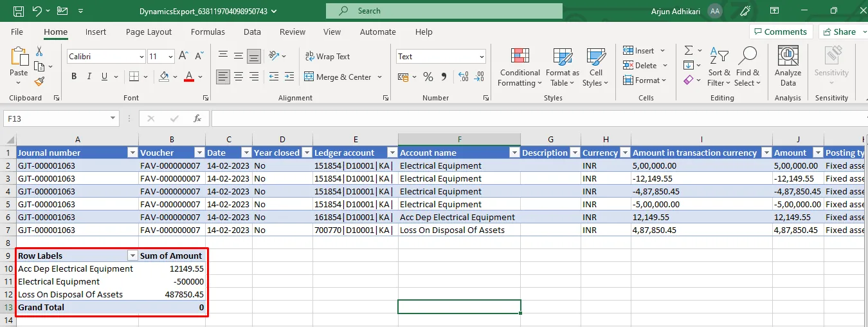Image resolution: width=868 pixels, height=327 pixels.
Task: Click the Select All corner triangle
Action: 9,140
